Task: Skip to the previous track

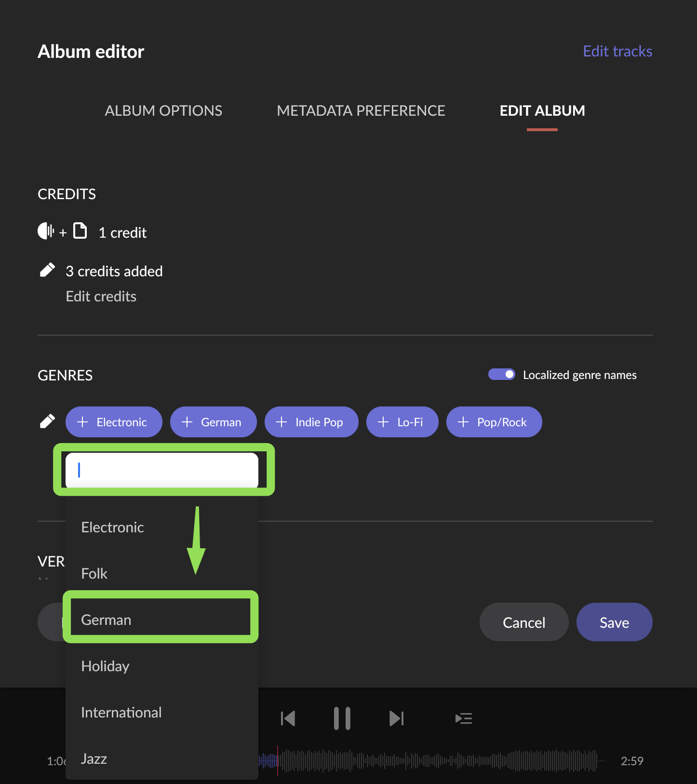Action: point(288,718)
